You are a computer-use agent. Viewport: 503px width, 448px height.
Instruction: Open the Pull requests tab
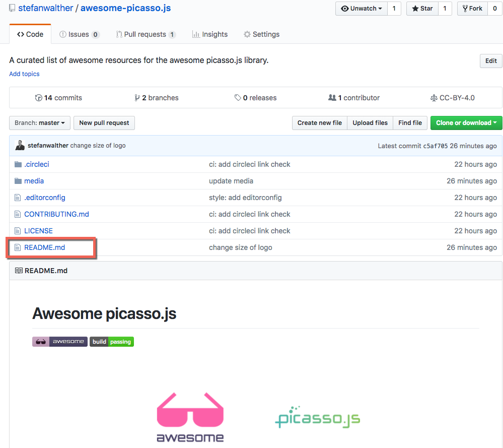point(146,34)
